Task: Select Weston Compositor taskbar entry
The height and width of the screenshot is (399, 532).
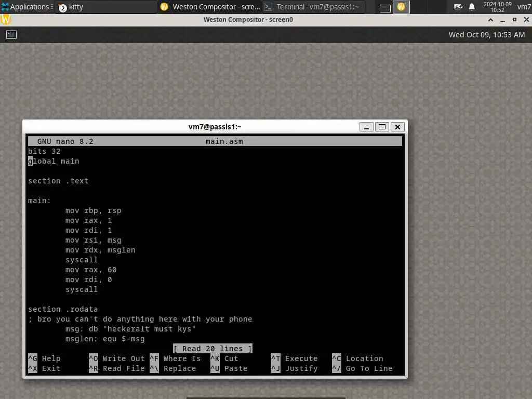Action: (210, 7)
